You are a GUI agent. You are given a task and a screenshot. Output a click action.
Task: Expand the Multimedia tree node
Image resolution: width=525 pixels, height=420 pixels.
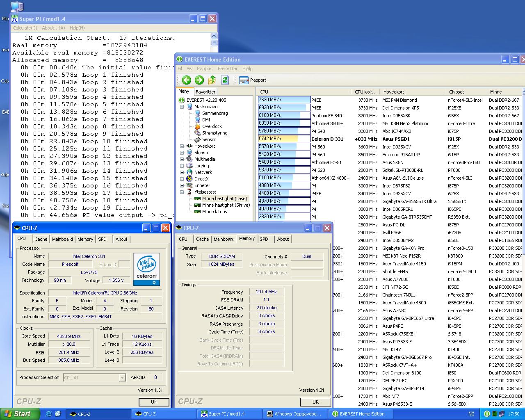[x=182, y=159]
